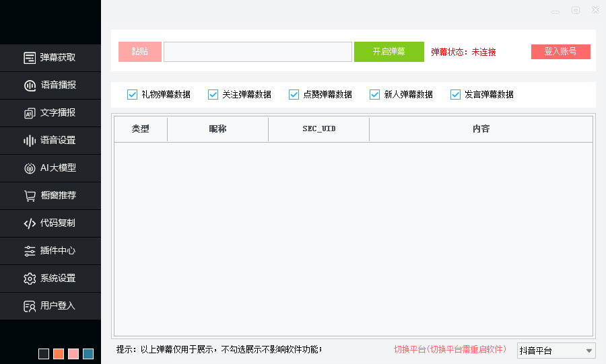Toggle the 关注弹幕数据 checkbox
The image size is (606, 364).
(213, 94)
